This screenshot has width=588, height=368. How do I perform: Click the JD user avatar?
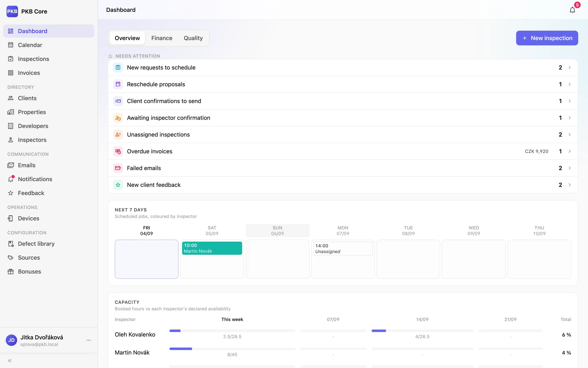pos(11,340)
